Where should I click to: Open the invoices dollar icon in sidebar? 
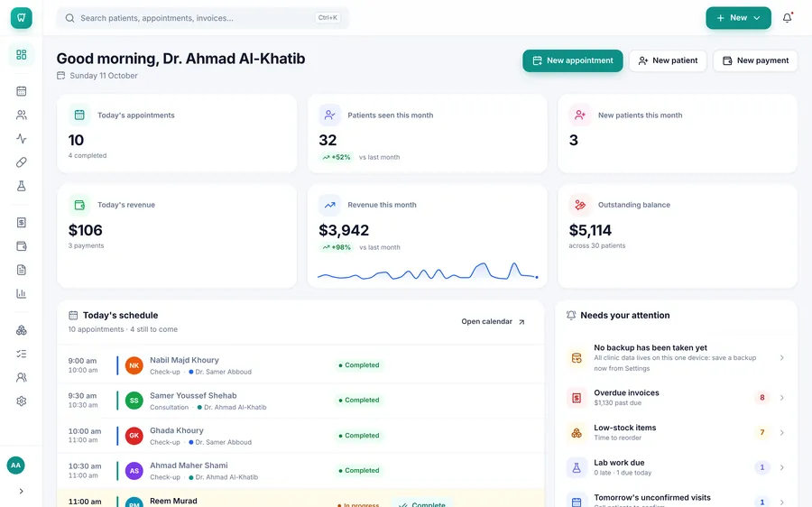(22, 222)
